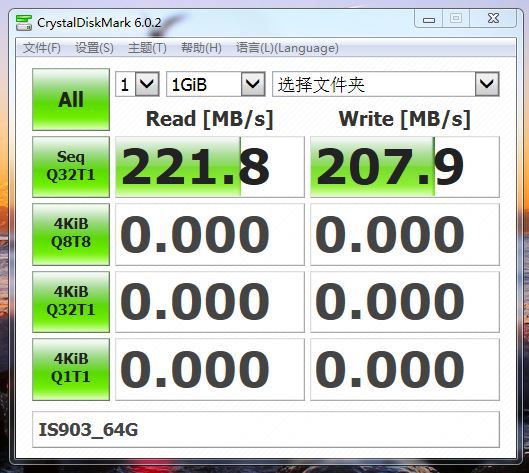Click the 4KiB Q32T1 read result 0.000

210,302
